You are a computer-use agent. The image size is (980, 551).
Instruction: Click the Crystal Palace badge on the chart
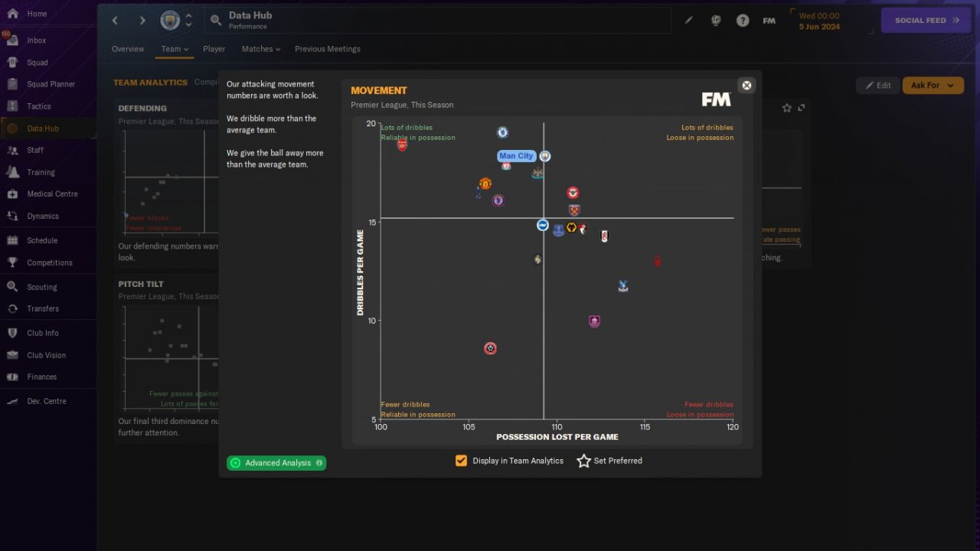pos(623,286)
